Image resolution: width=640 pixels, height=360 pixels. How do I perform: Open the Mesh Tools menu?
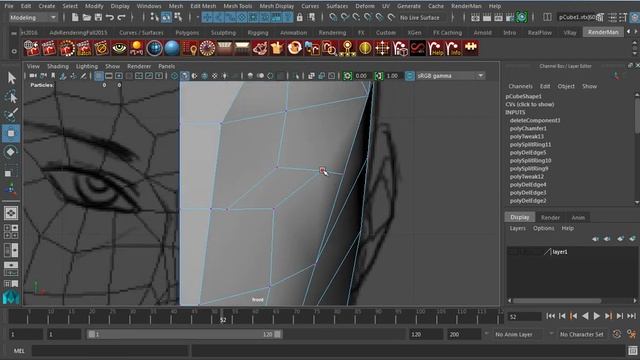pyautogui.click(x=238, y=6)
